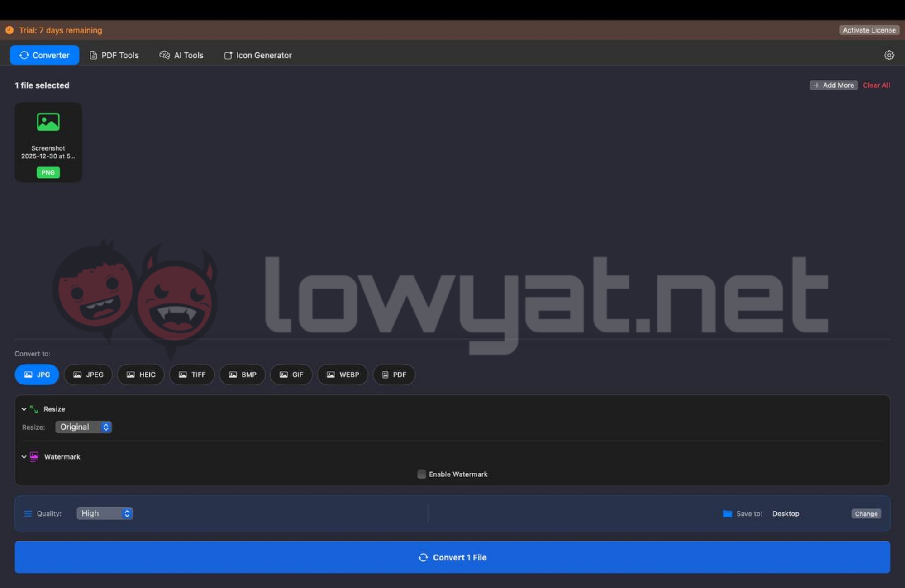The height and width of the screenshot is (588, 905).
Task: Select HEIC output format
Action: pos(141,375)
